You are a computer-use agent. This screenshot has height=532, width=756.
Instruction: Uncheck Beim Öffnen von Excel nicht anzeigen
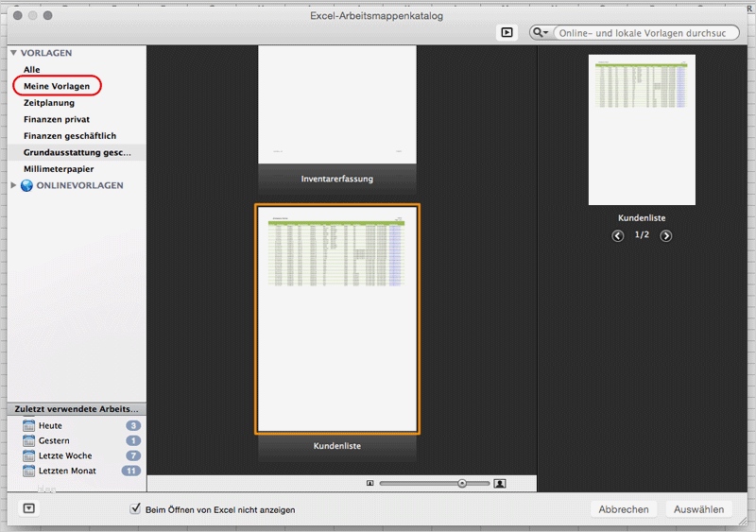pos(135,508)
